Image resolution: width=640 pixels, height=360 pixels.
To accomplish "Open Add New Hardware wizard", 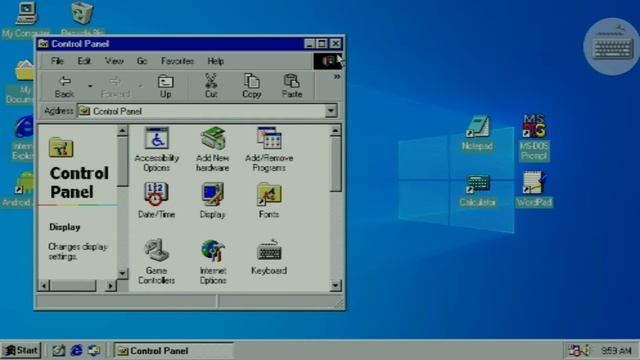I will point(213,149).
